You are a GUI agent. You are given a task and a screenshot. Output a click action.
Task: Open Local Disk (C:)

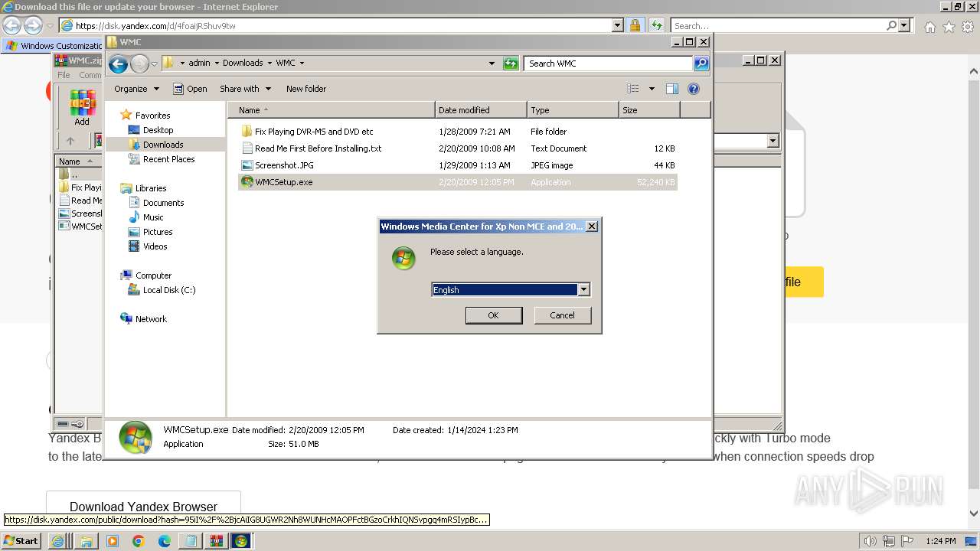click(x=169, y=290)
